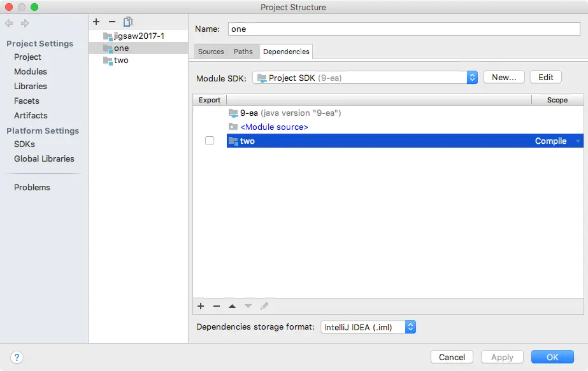Open the Module SDK dropdown
Viewport: 588px width, 371px height.
point(471,76)
